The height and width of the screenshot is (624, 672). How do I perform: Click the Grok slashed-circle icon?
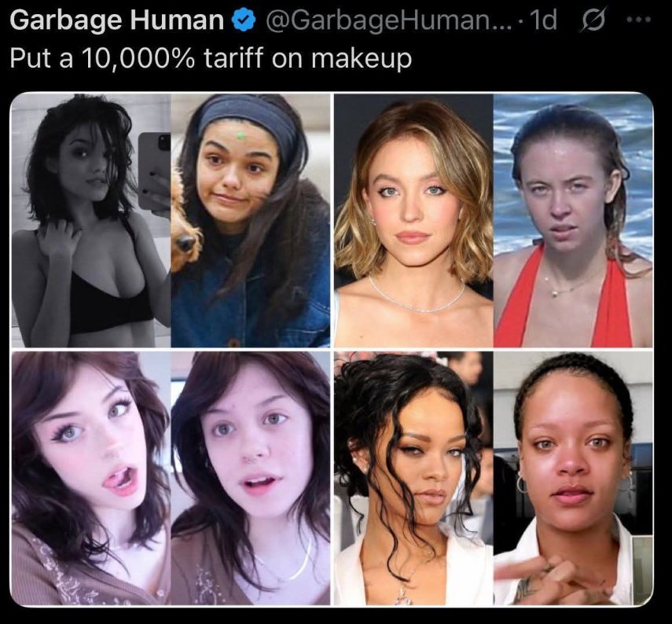point(593,20)
